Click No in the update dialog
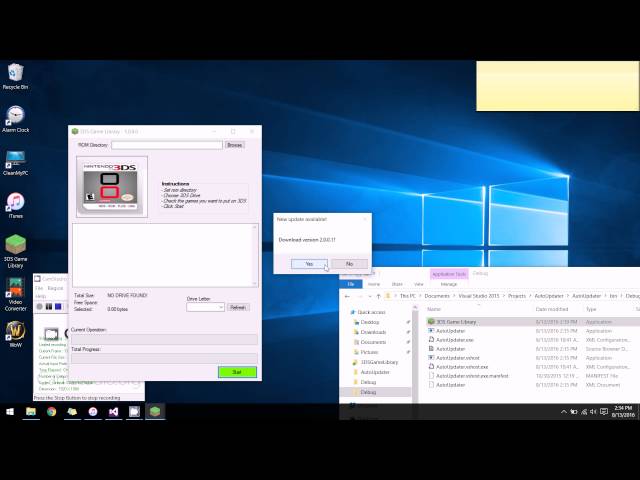This screenshot has height=480, width=640. (349, 264)
